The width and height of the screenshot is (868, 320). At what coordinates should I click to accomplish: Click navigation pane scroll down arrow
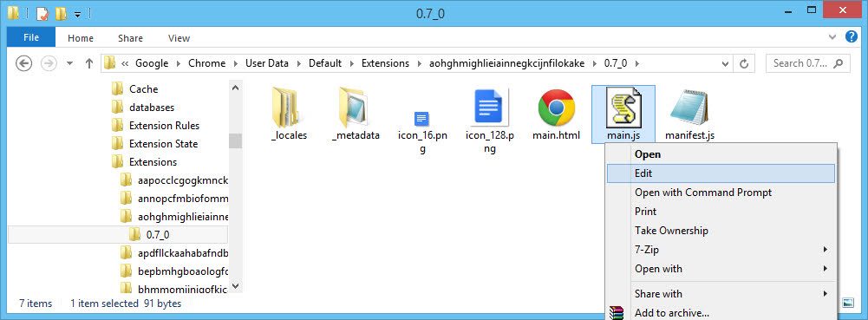235,286
